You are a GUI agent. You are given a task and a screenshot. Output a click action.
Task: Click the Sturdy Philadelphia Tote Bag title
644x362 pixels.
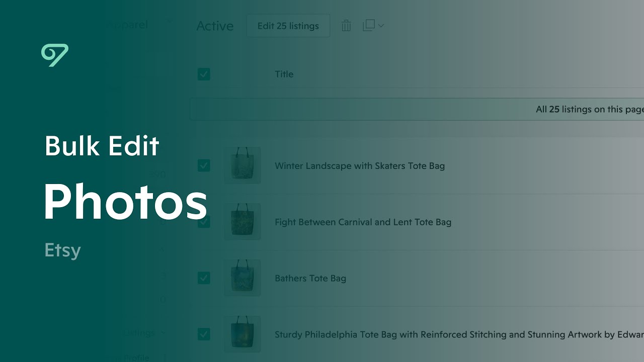pos(459,335)
